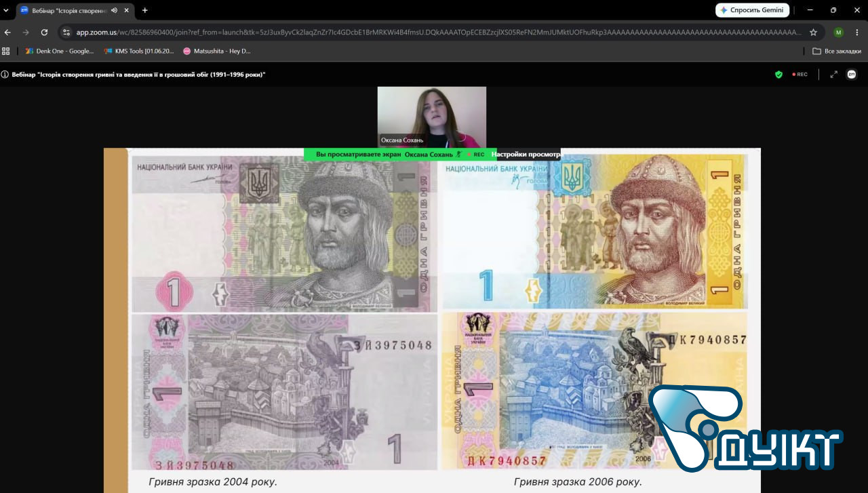The height and width of the screenshot is (493, 868).
Task: Open the Все закладки bookmarks folder
Action: (837, 51)
